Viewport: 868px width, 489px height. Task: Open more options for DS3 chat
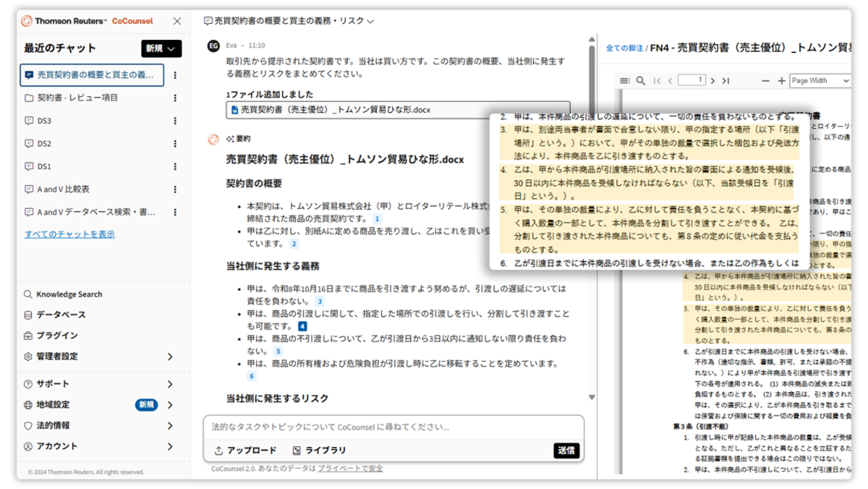coord(175,121)
